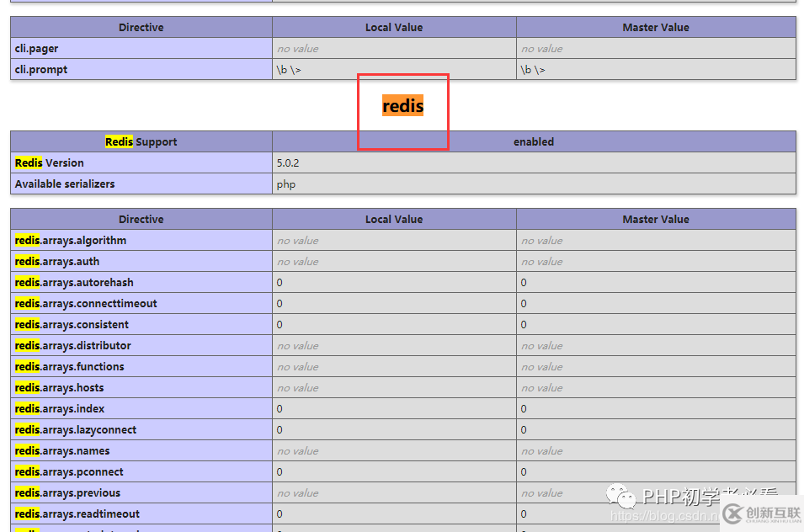Viewport: 804px width, 532px height.
Task: Click local value of redis.arrays.autorehash
Action: tap(394, 282)
